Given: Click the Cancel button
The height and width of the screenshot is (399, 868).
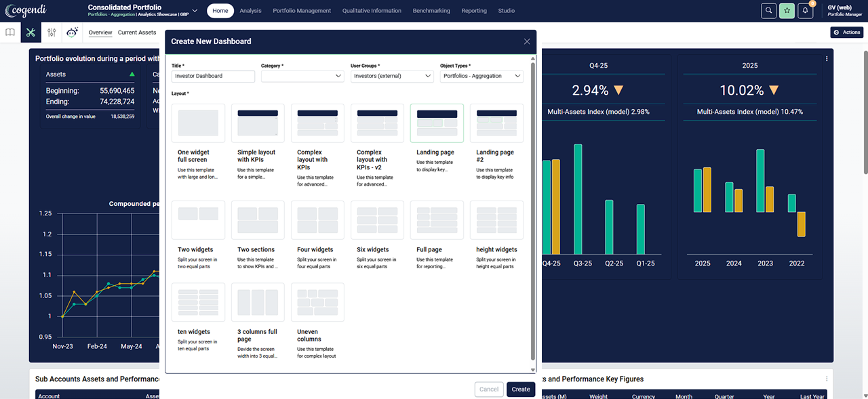Looking at the screenshot, I should coord(489,390).
